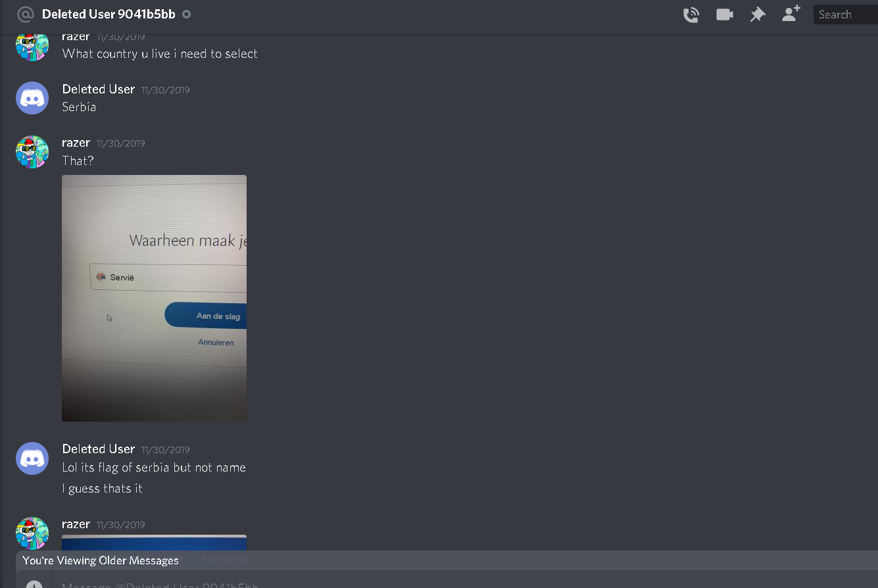Click the timestamp beside razer above "That?"
Screen dimensions: 878x588
(120, 143)
